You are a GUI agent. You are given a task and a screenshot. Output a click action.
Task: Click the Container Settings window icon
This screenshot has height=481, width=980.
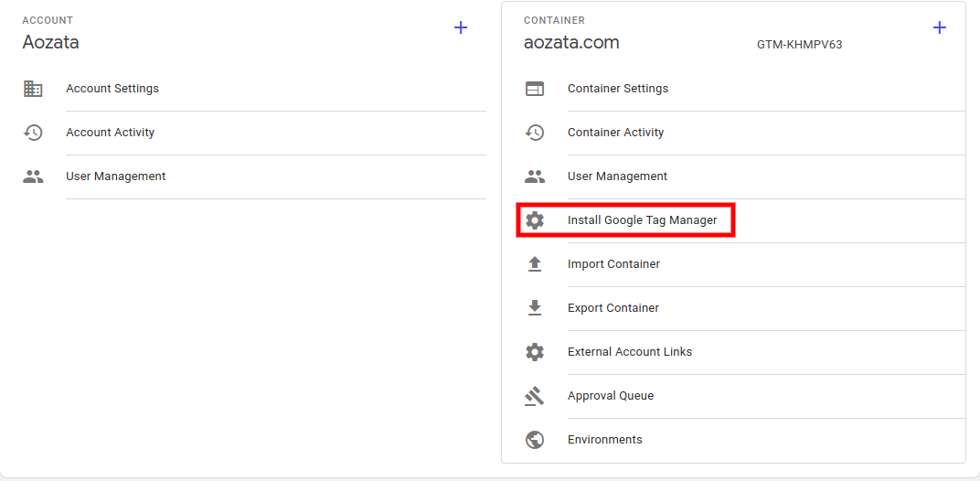click(535, 89)
